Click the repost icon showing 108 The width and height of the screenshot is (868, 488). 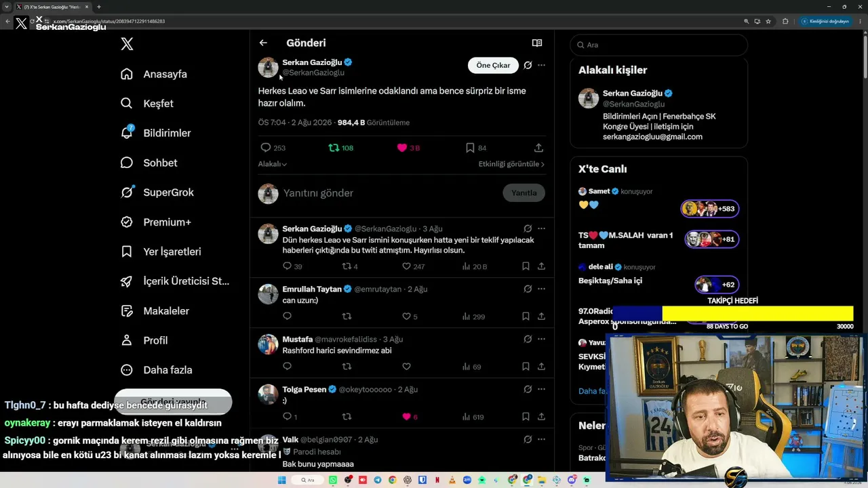click(x=334, y=148)
